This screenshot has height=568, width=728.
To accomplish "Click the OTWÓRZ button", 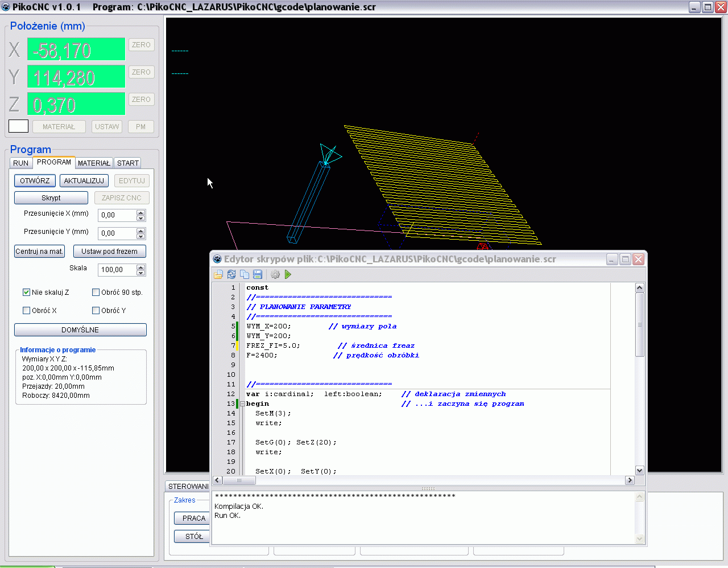I will pyautogui.click(x=35, y=180).
